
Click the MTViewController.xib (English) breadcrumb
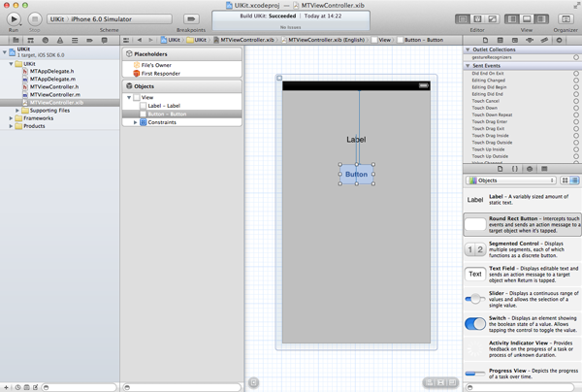pos(323,40)
